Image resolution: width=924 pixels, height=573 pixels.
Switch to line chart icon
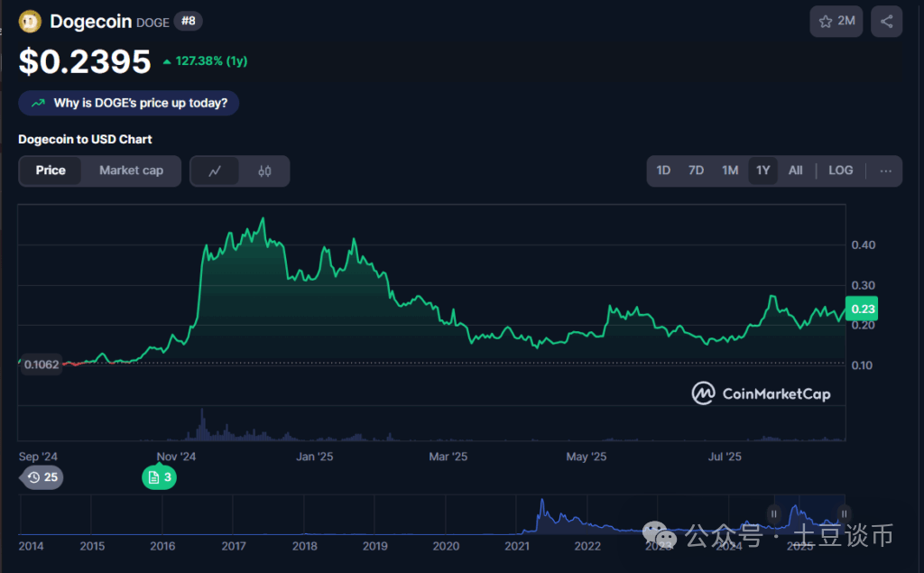[215, 171]
